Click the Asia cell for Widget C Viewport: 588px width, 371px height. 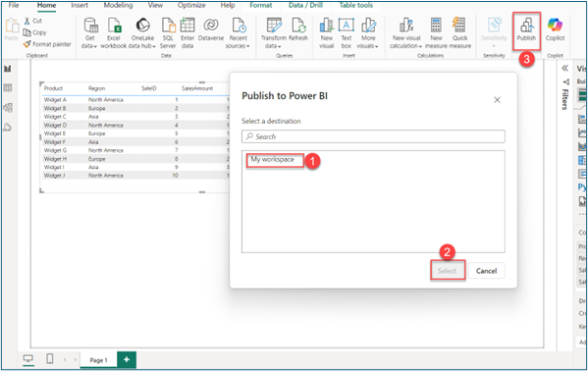point(93,117)
